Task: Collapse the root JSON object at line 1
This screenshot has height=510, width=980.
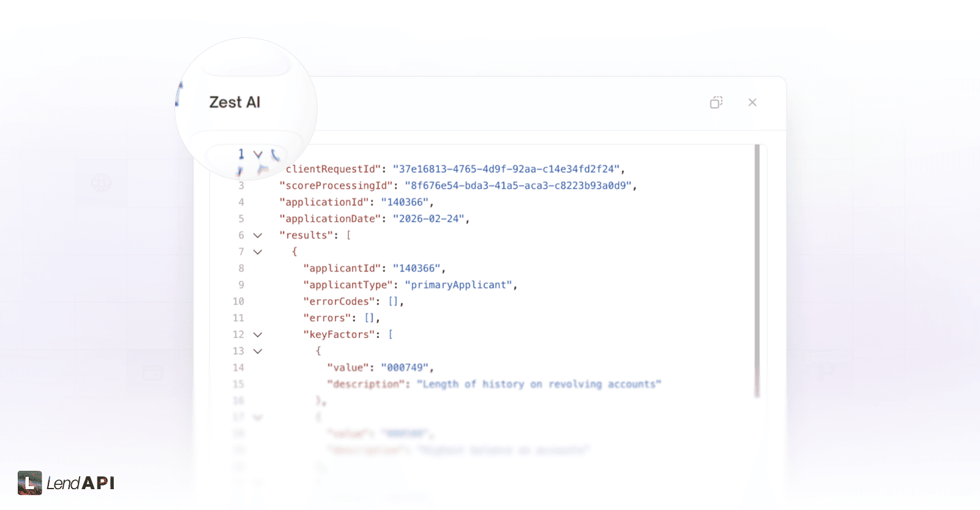Action: (x=258, y=154)
